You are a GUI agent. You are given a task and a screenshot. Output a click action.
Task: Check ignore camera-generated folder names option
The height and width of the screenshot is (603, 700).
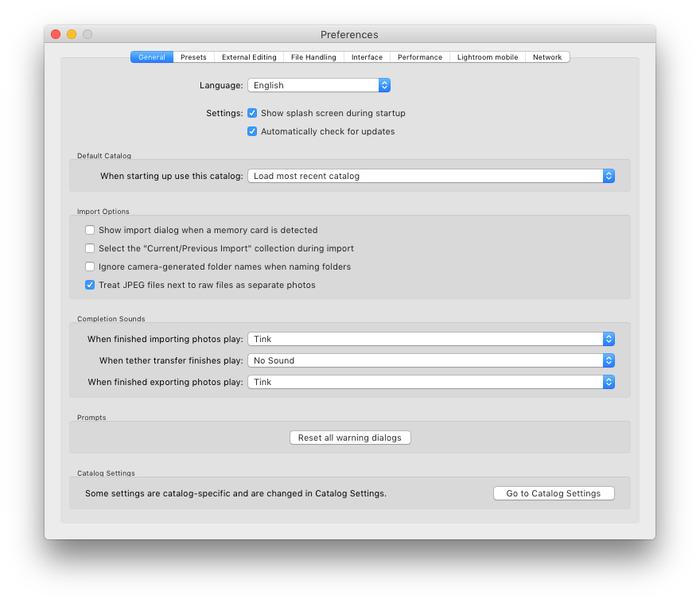click(90, 266)
